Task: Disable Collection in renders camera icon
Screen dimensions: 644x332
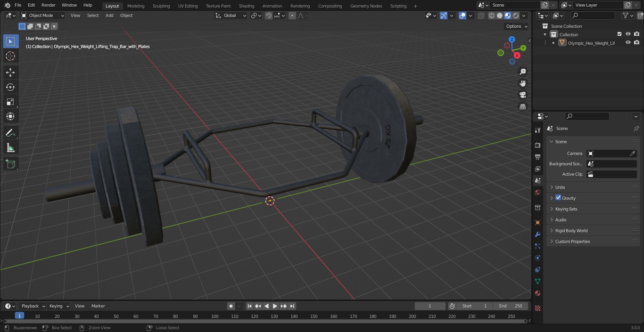Action: click(x=636, y=34)
